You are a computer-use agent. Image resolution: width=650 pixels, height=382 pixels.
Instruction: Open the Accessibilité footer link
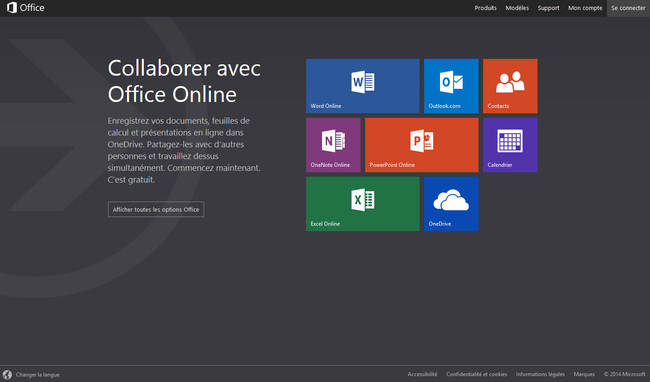click(x=422, y=374)
